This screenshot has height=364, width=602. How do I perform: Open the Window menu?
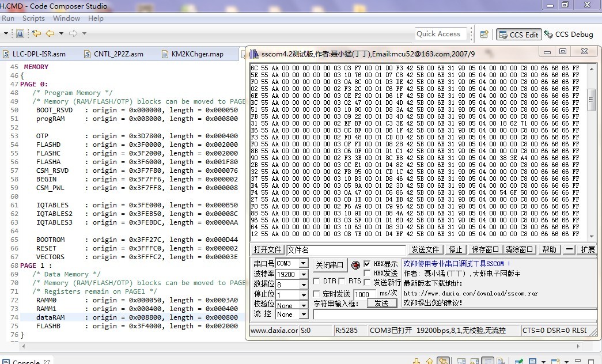66,18
